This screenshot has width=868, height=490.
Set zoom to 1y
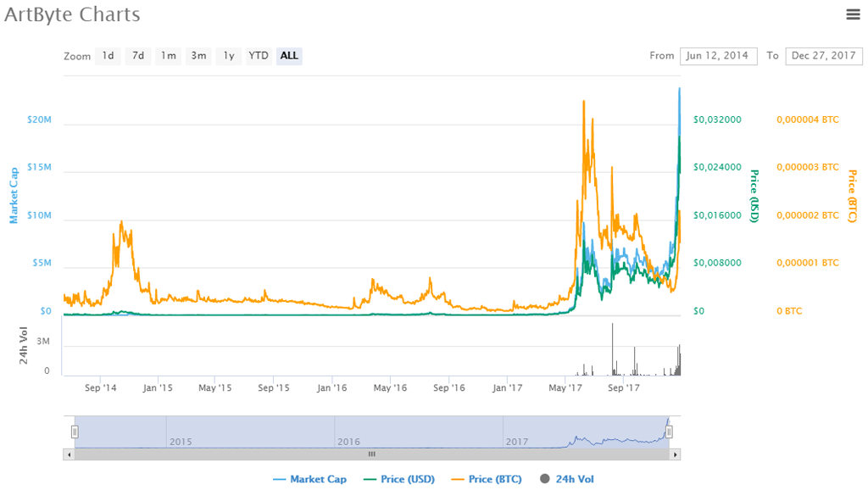(229, 56)
